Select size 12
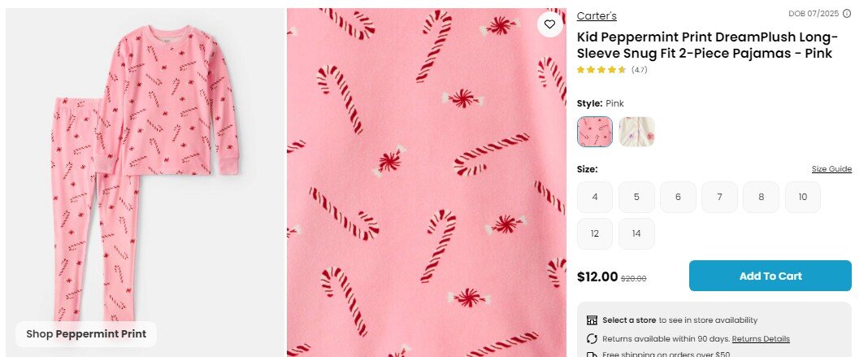 (x=596, y=234)
